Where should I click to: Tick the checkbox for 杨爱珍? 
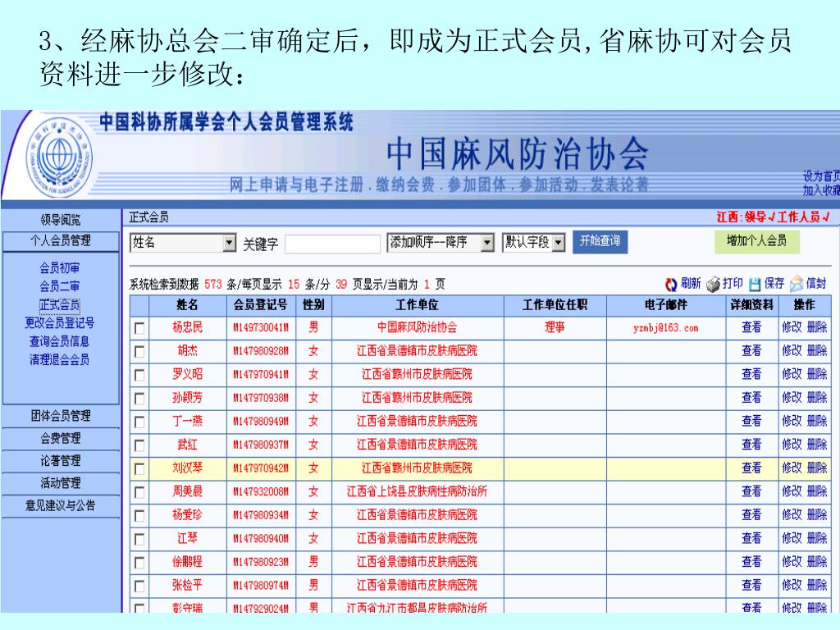click(x=139, y=516)
